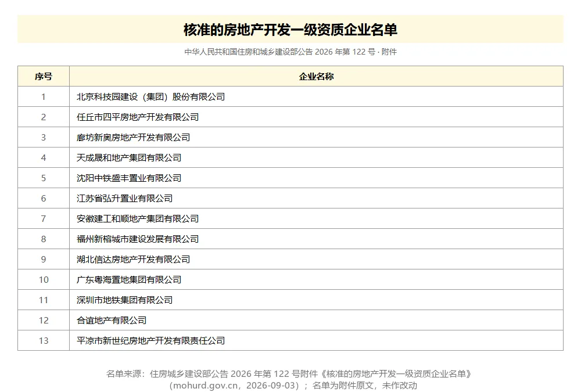The height and width of the screenshot is (392, 581).
Task: Click serial number 10 cell
Action: pyautogui.click(x=44, y=280)
